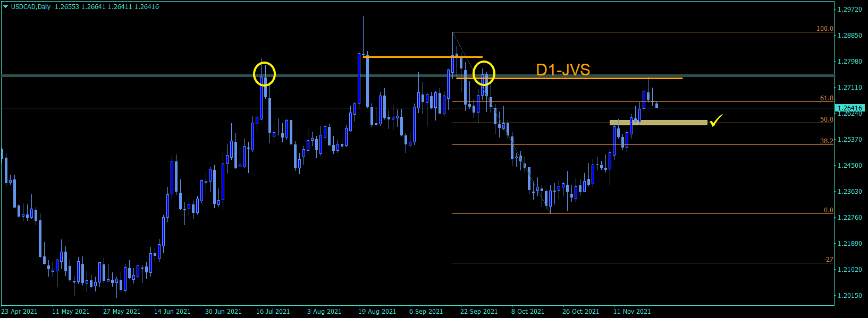This screenshot has height=318, width=868.
Task: Select the yellow checkmark chart object
Action: point(716,121)
